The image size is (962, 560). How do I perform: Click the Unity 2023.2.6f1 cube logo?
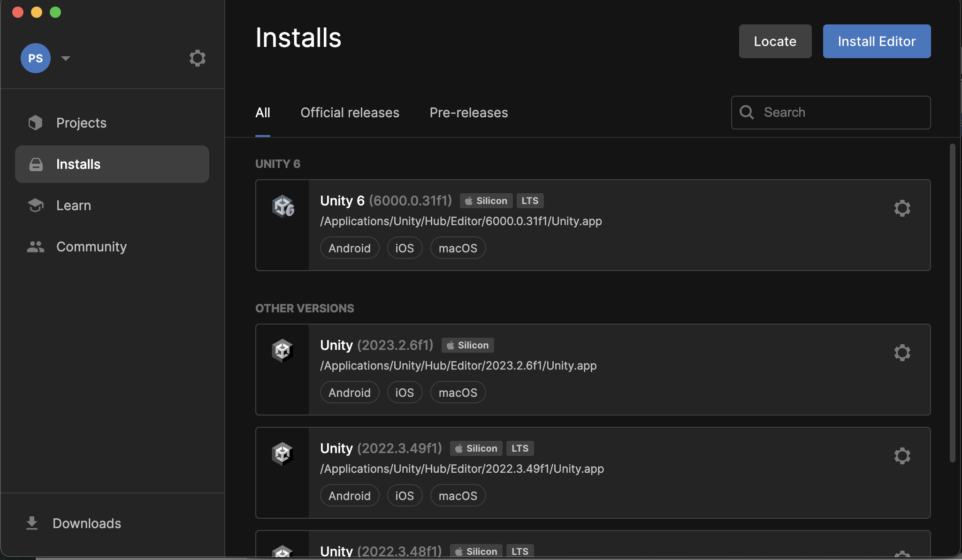click(282, 350)
